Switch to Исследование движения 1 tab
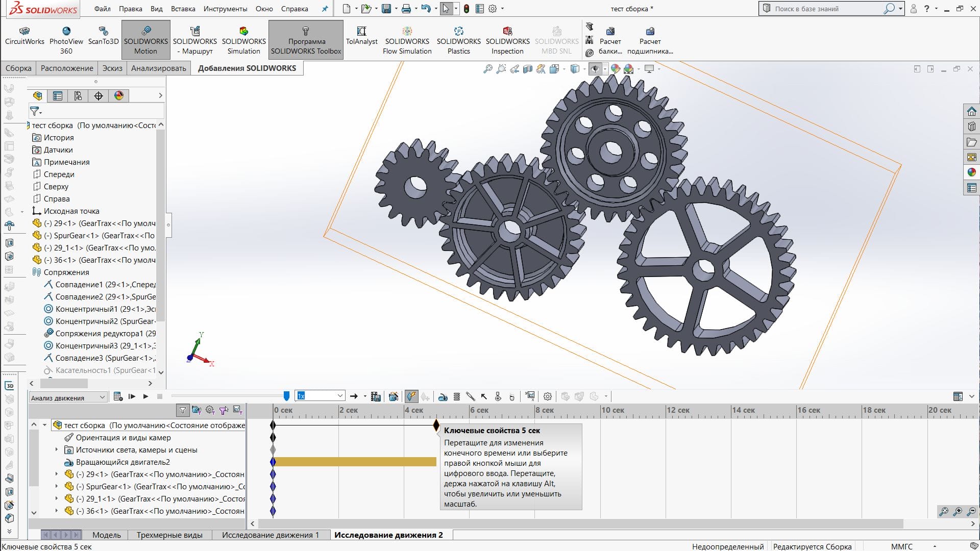 pyautogui.click(x=270, y=535)
